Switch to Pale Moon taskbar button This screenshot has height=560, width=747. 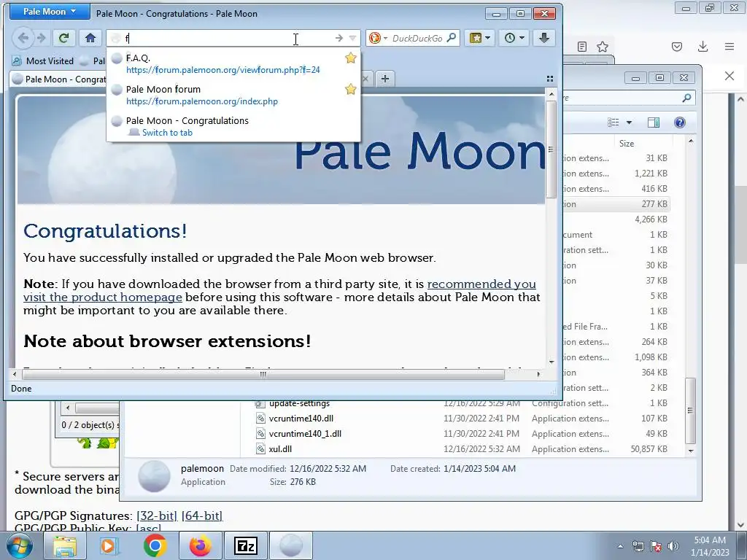pyautogui.click(x=290, y=546)
